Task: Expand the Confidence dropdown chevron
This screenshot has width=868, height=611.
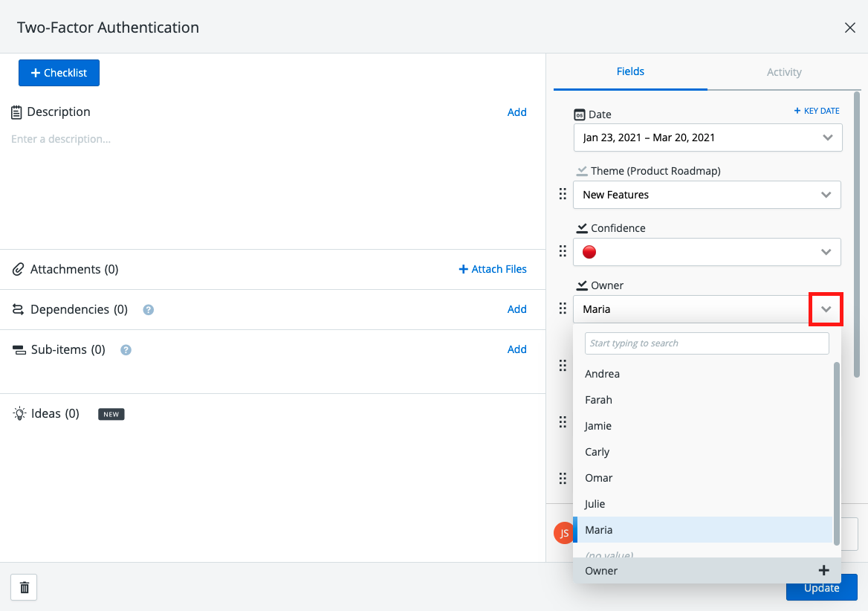Action: point(826,253)
